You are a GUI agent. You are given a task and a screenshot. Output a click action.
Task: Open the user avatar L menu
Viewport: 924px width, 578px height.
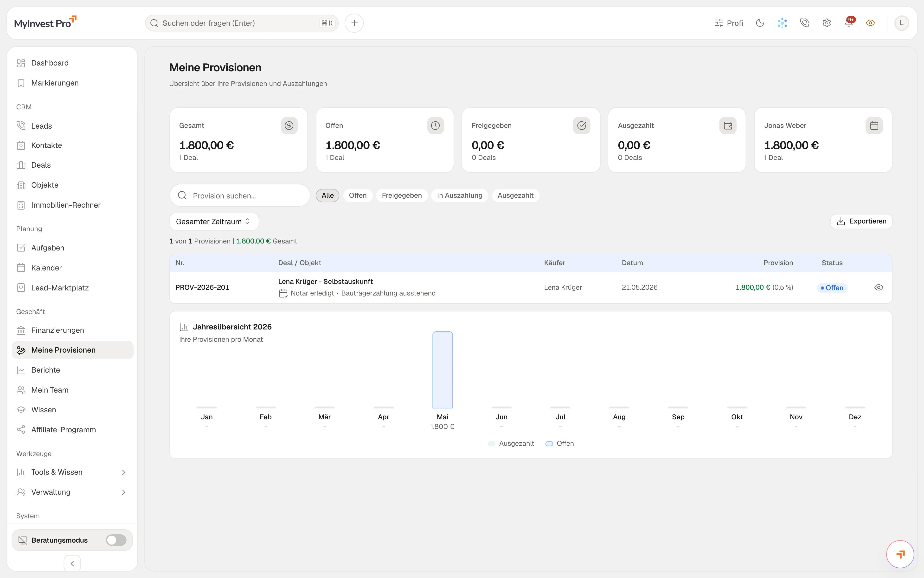click(x=901, y=23)
